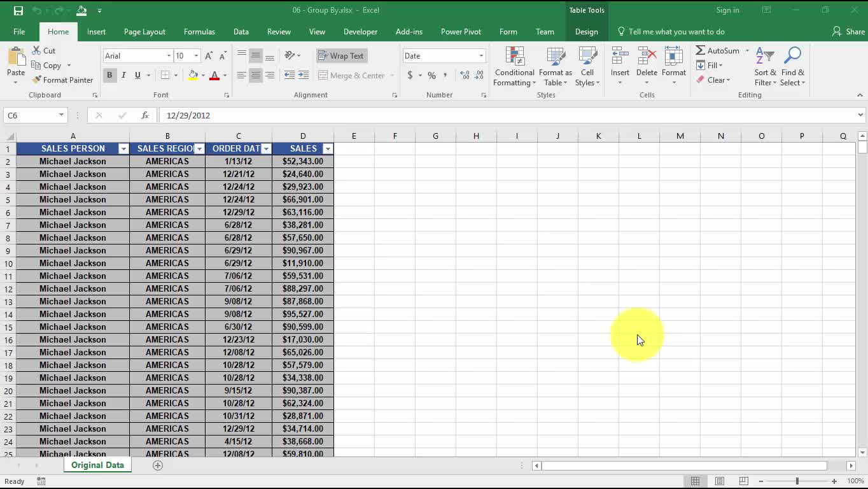Click the Insert Function fx icon
The image size is (868, 489).
coord(145,115)
